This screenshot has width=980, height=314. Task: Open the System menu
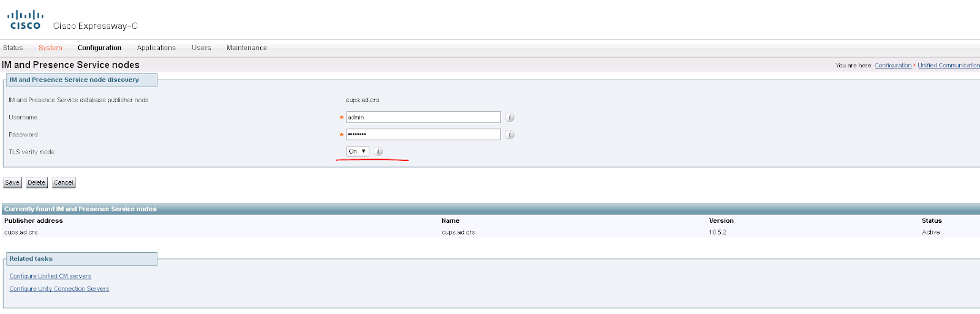tap(50, 48)
